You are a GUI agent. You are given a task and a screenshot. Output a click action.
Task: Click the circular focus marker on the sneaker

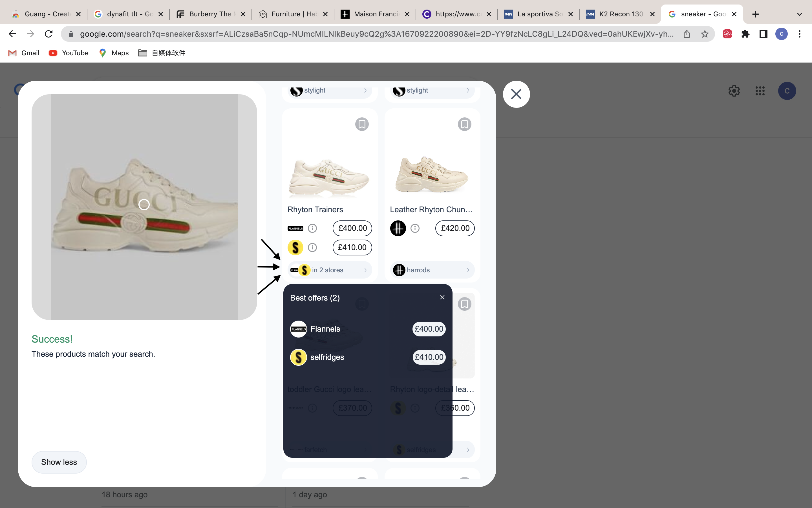click(x=144, y=204)
